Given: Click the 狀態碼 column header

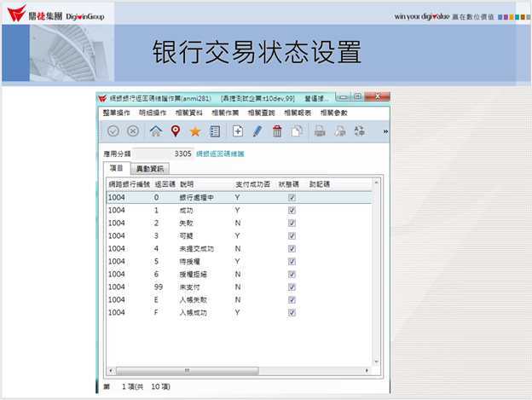Looking at the screenshot, I should 289,184.
